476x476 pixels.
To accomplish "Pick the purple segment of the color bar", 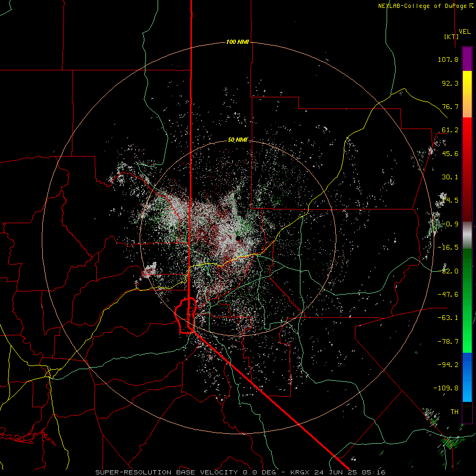I will [x=467, y=59].
